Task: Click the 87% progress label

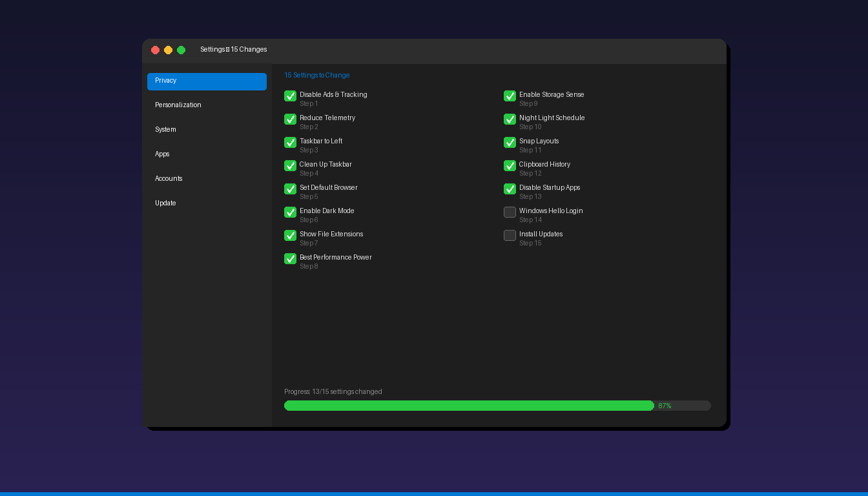Action: point(665,406)
